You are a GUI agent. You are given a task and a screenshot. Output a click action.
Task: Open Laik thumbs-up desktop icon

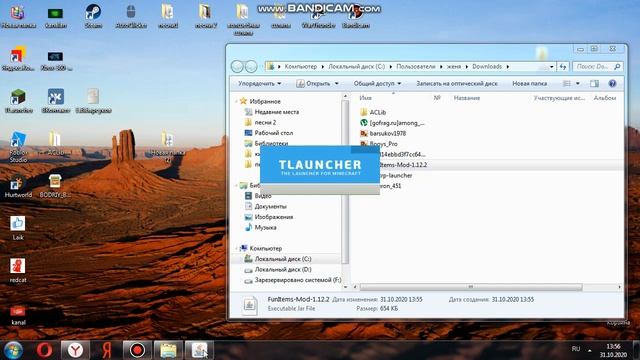point(18,228)
